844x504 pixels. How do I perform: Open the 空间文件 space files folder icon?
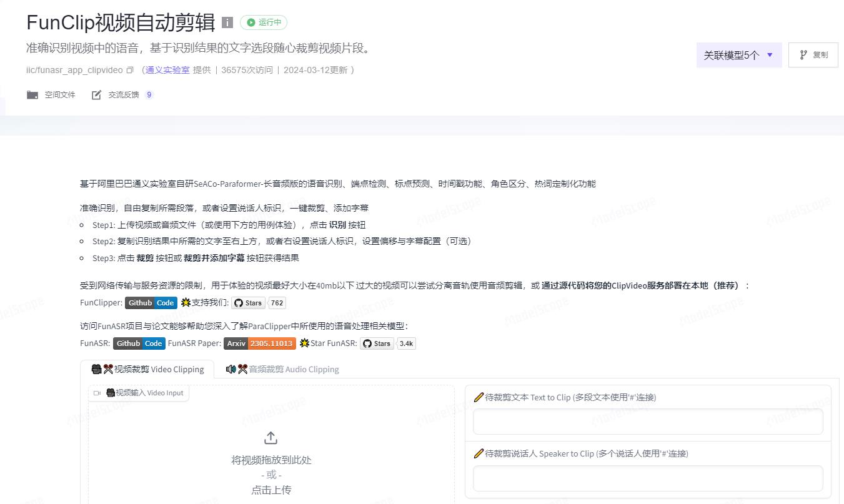pyautogui.click(x=32, y=94)
